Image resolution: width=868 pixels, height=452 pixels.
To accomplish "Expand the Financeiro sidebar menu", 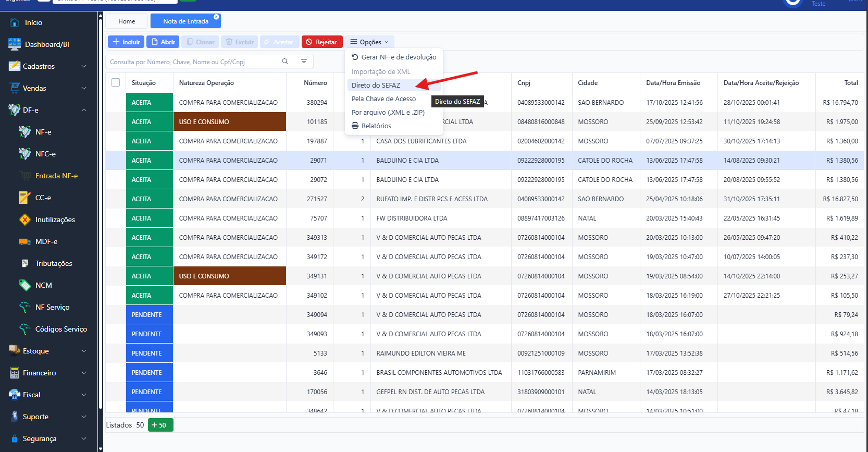I will pos(47,373).
